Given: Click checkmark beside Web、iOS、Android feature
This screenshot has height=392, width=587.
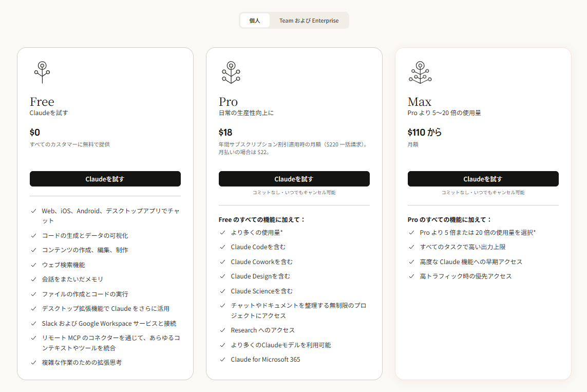Looking at the screenshot, I should tap(34, 211).
